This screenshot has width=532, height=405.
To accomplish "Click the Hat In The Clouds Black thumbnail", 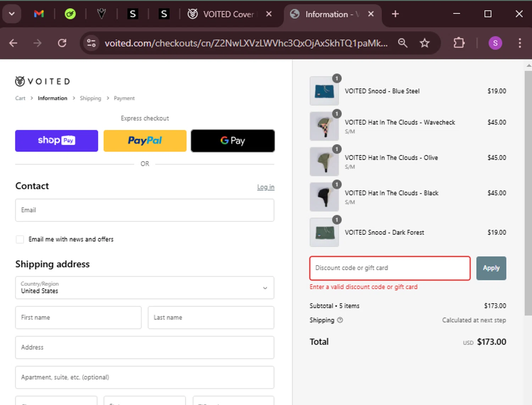I will click(324, 197).
